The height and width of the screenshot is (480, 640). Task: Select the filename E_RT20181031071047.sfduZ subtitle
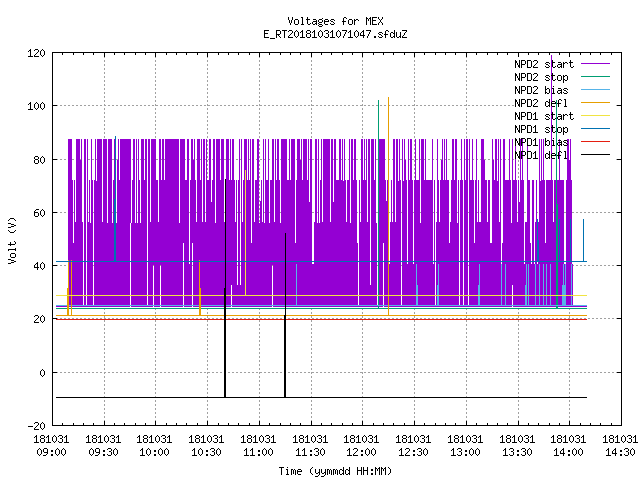335,34
